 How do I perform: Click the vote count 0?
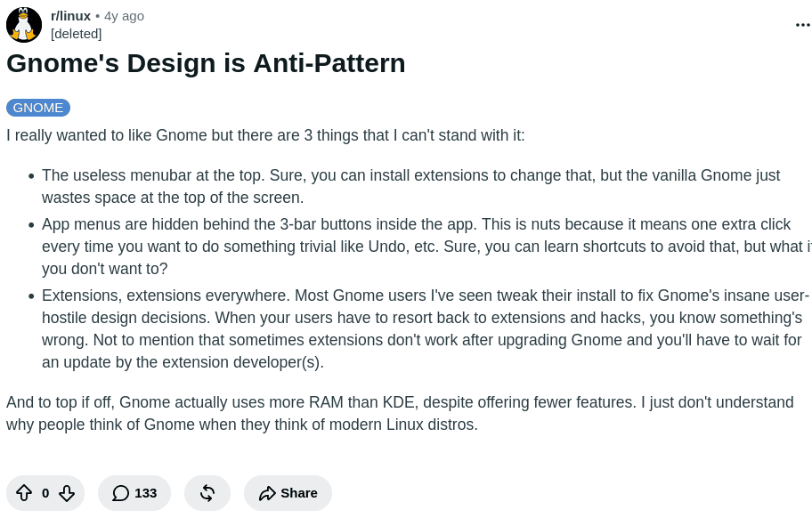tap(45, 493)
